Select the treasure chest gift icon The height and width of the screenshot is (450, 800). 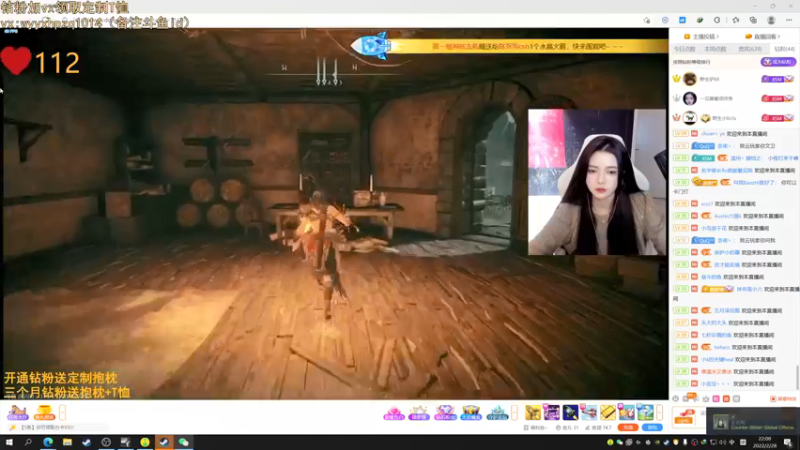(x=471, y=412)
